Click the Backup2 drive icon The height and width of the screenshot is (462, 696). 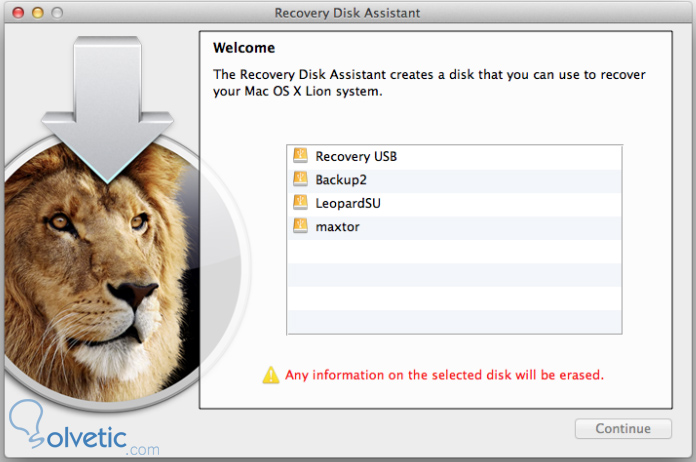click(x=300, y=179)
